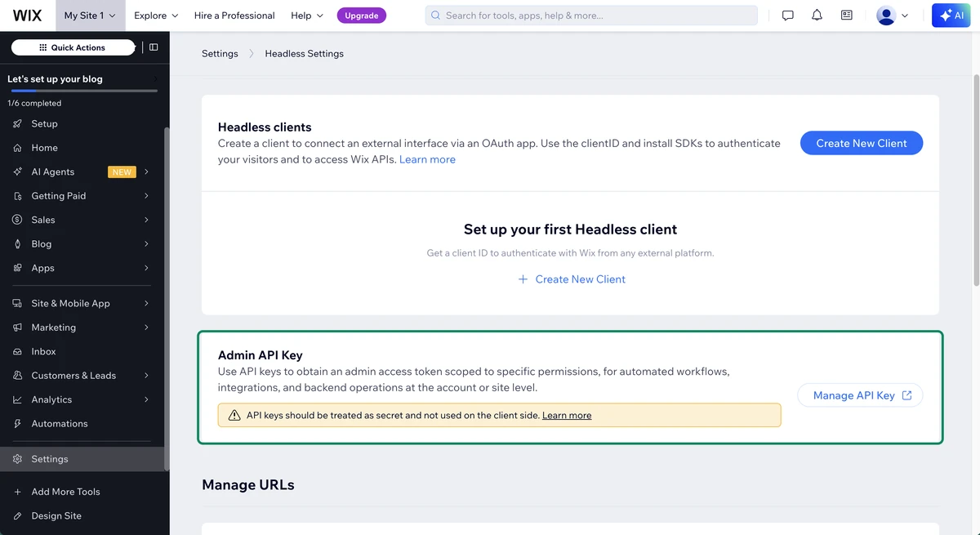Expand the Blog submenu arrow
980x535 pixels.
(146, 244)
